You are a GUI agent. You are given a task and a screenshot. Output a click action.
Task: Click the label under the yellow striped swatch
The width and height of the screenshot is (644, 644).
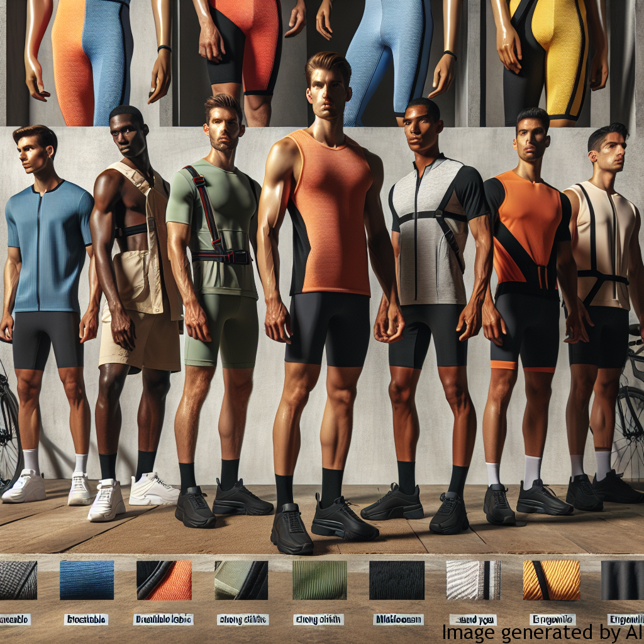(x=552, y=619)
